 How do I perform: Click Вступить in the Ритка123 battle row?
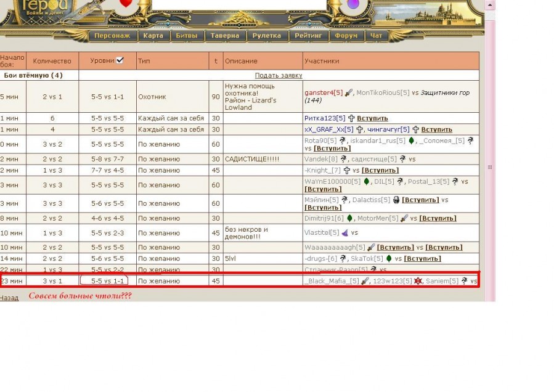pyautogui.click(x=373, y=118)
